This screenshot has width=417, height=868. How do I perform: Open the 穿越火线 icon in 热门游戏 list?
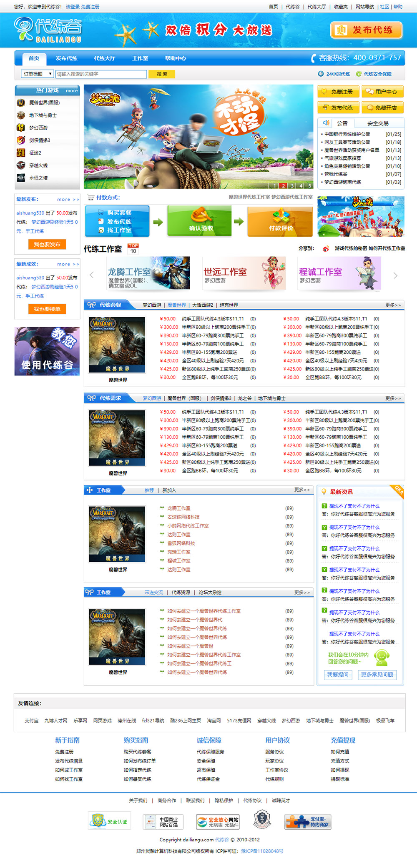coord(21,165)
